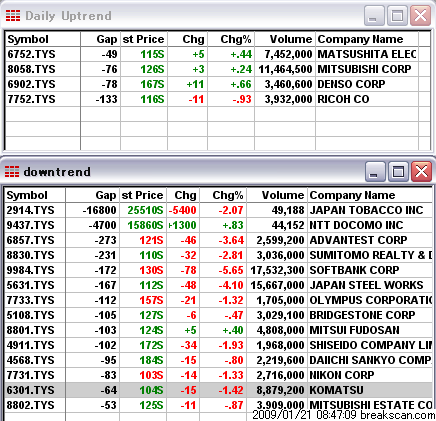Click the Daily Uptrend window grid icon
The width and height of the screenshot is (436, 421).
[x=13, y=16]
